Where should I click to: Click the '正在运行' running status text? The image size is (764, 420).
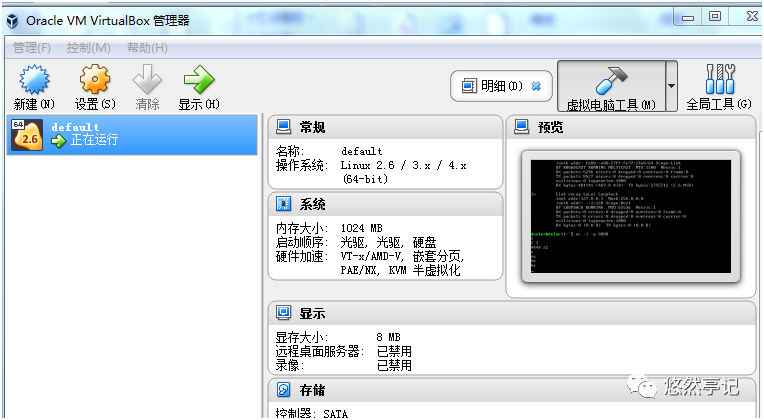pyautogui.click(x=95, y=140)
